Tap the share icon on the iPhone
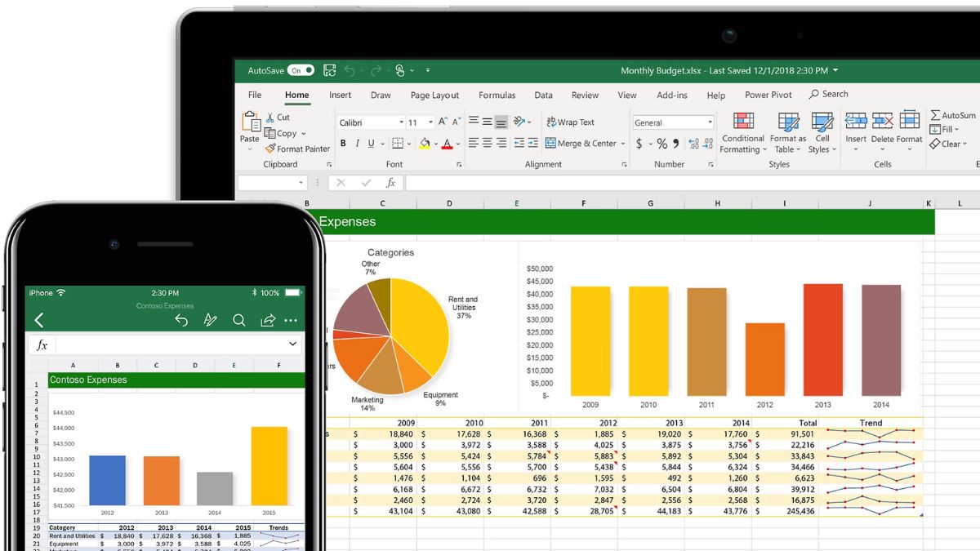 coord(267,321)
